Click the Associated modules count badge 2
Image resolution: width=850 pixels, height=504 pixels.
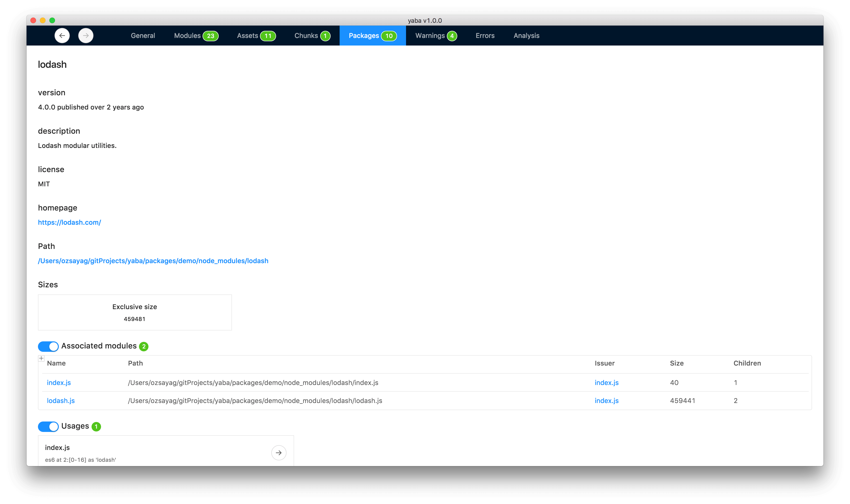click(x=144, y=346)
